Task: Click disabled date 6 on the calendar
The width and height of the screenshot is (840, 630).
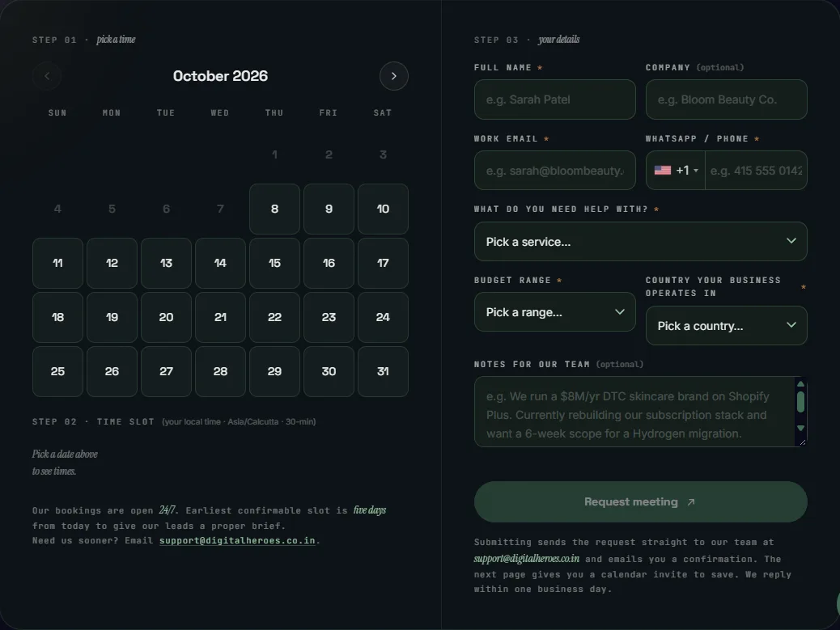Action: point(166,209)
